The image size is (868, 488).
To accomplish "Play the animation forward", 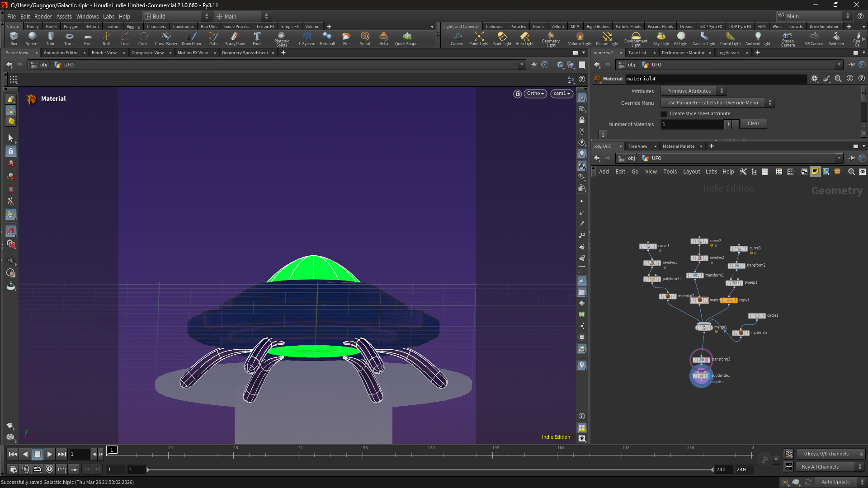I will tap(49, 454).
